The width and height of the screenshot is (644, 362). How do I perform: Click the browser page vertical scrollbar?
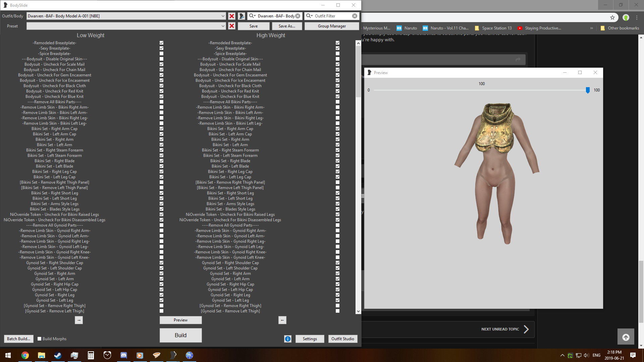click(x=641, y=292)
